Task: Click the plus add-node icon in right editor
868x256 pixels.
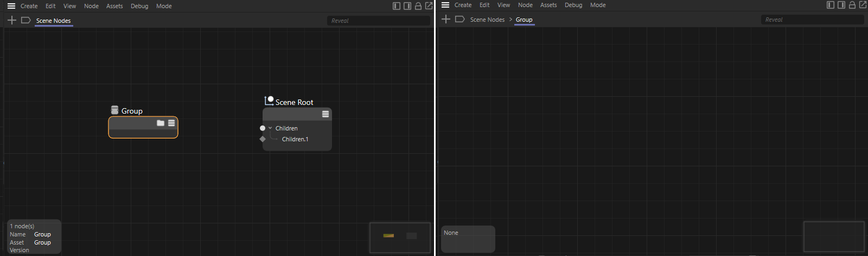Action: coord(446,19)
